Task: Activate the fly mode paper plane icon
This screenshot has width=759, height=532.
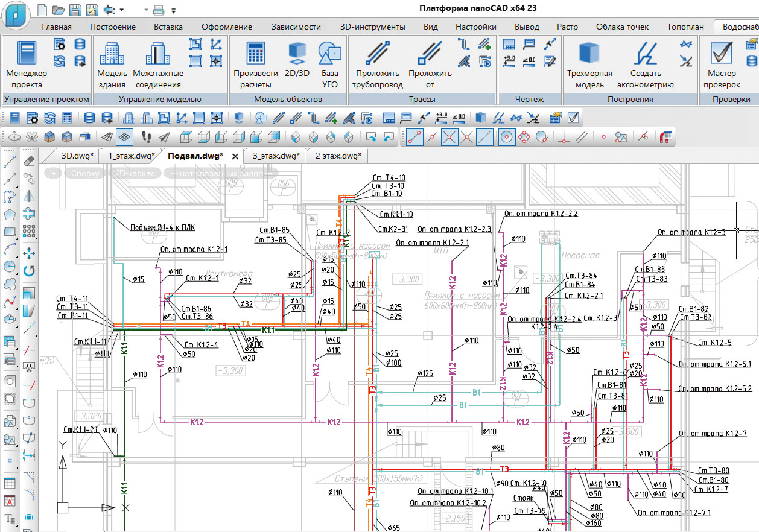Action: [164, 137]
